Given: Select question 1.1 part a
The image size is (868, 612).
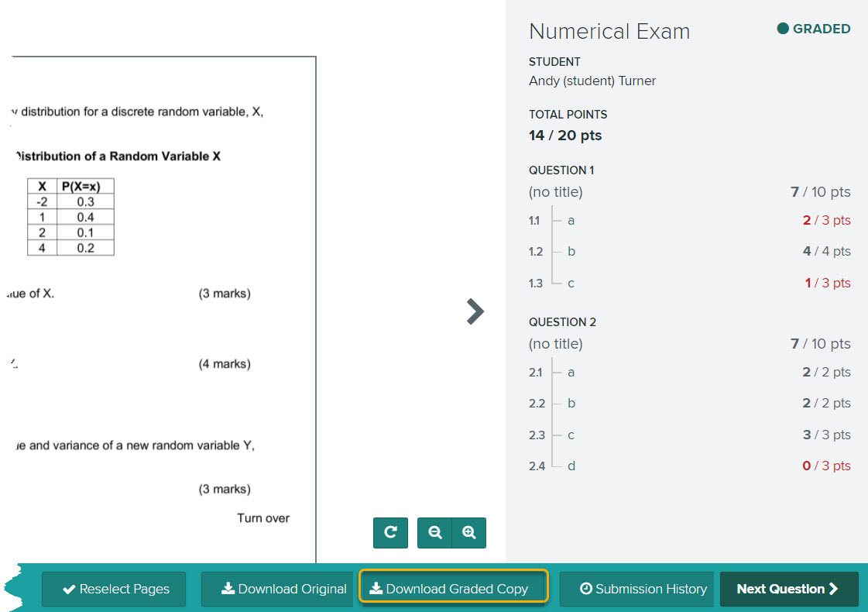Looking at the screenshot, I should click(x=571, y=221).
